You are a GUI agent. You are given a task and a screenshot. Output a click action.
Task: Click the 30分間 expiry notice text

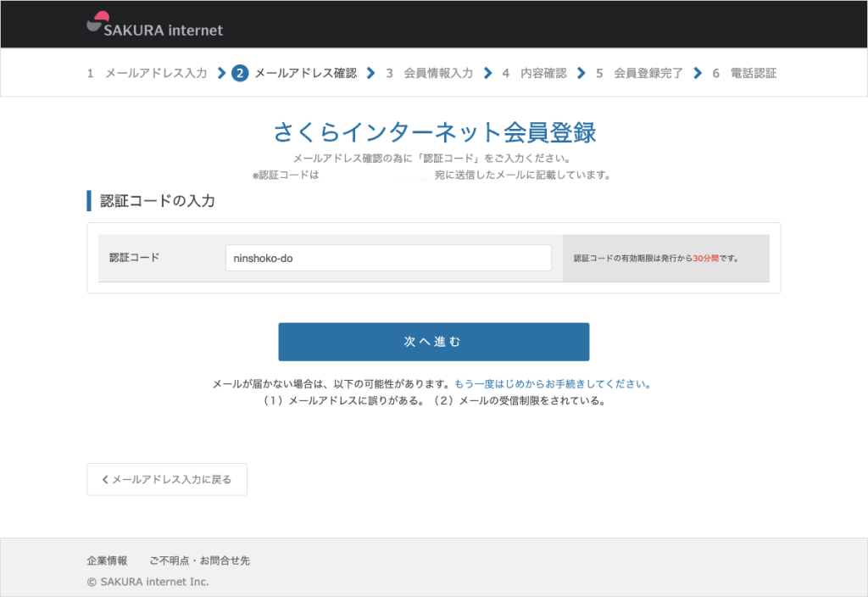[x=705, y=258]
